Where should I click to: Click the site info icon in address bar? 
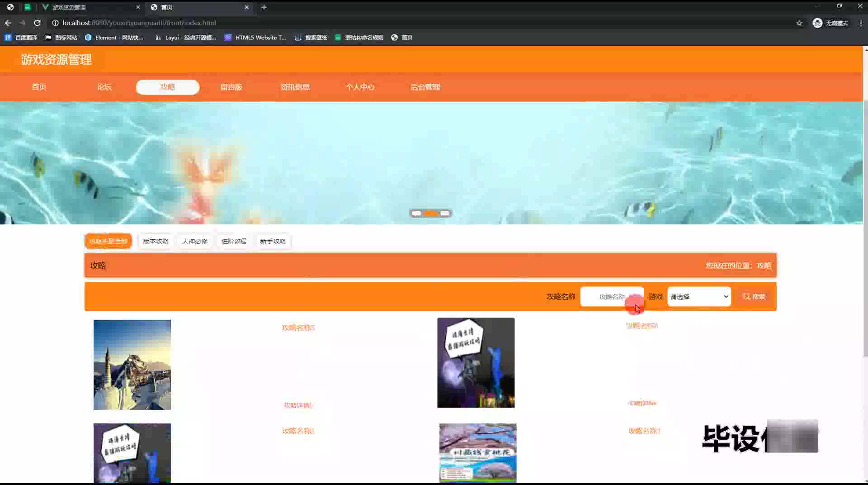point(55,23)
